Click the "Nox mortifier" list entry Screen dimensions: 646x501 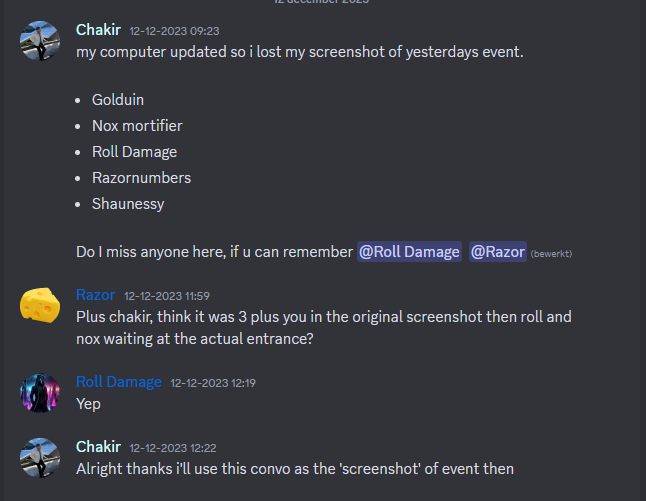click(x=137, y=126)
